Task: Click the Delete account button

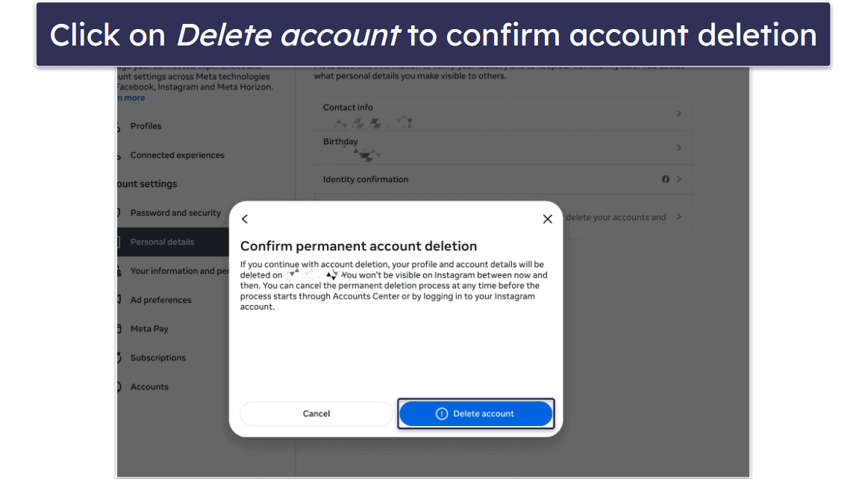Action: click(475, 413)
